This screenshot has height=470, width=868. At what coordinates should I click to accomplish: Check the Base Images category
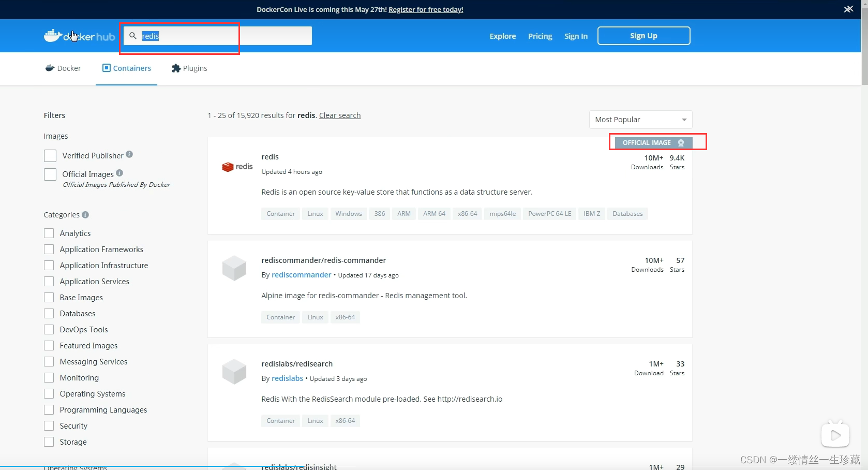tap(49, 297)
